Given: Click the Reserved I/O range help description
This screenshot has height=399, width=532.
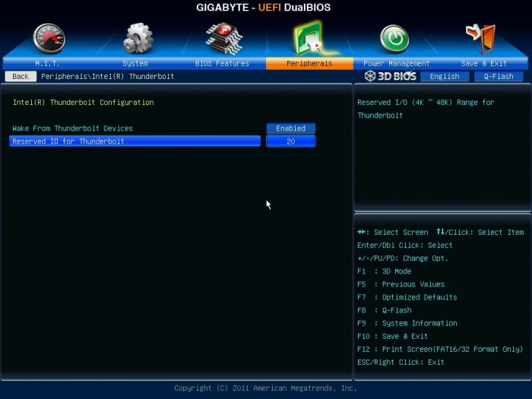Looking at the screenshot, I should pyautogui.click(x=426, y=109).
